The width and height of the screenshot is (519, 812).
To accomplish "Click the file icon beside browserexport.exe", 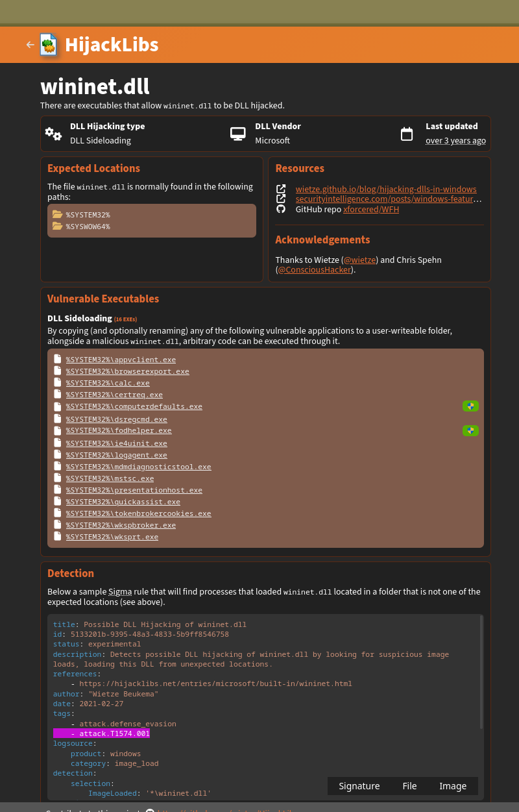I will tap(57, 371).
